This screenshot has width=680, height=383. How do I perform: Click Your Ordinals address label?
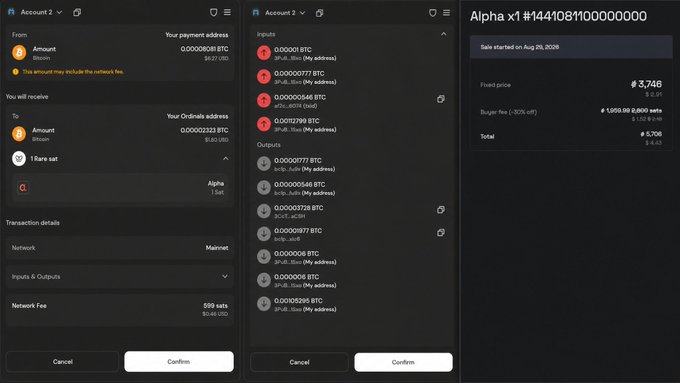pos(197,116)
